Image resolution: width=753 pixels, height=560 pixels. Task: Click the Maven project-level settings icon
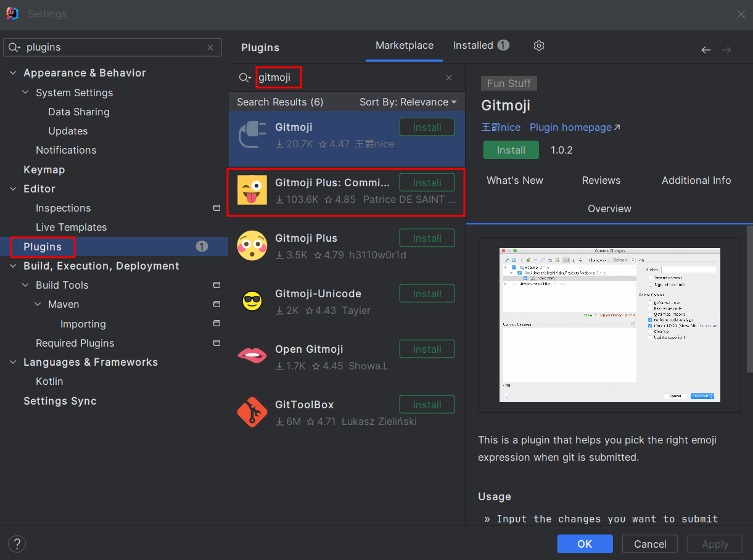216,304
